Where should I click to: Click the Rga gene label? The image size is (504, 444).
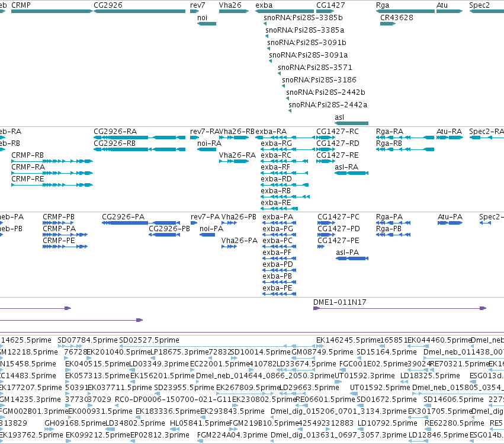tap(383, 5)
